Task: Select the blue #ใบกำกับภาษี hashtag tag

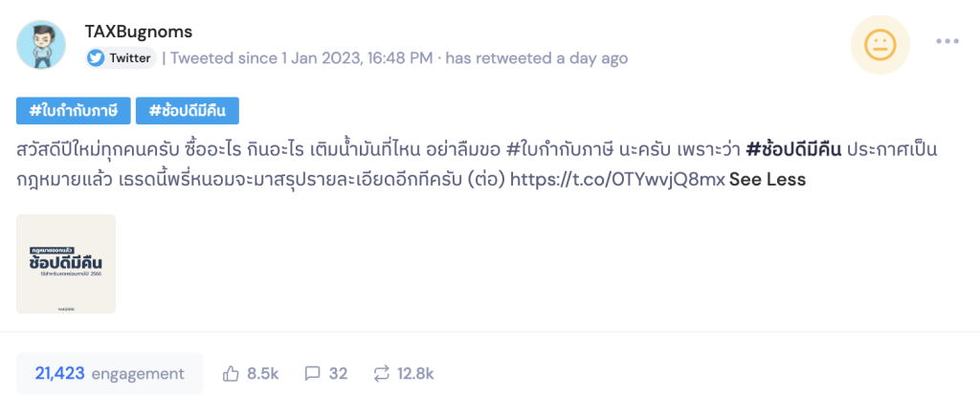Action: [73, 110]
